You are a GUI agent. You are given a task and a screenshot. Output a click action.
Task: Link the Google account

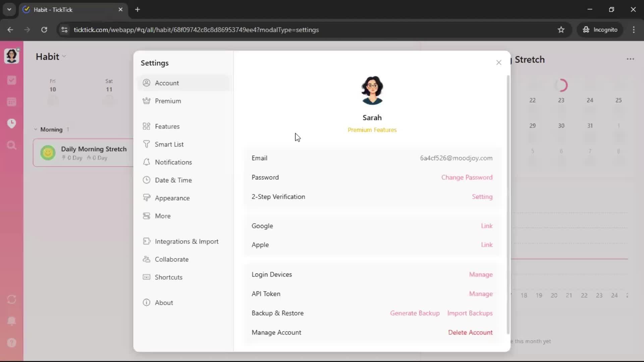pyautogui.click(x=486, y=226)
